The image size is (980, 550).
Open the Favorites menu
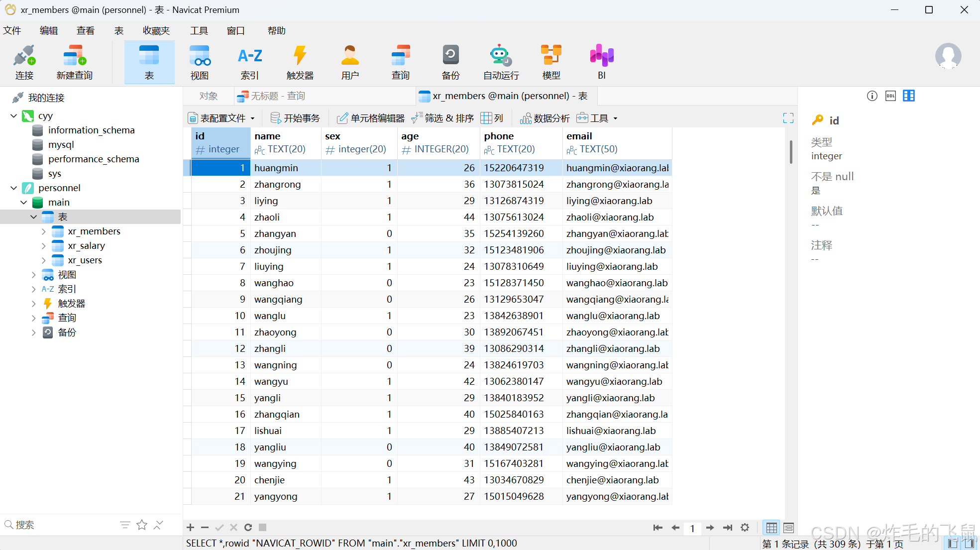pyautogui.click(x=156, y=31)
